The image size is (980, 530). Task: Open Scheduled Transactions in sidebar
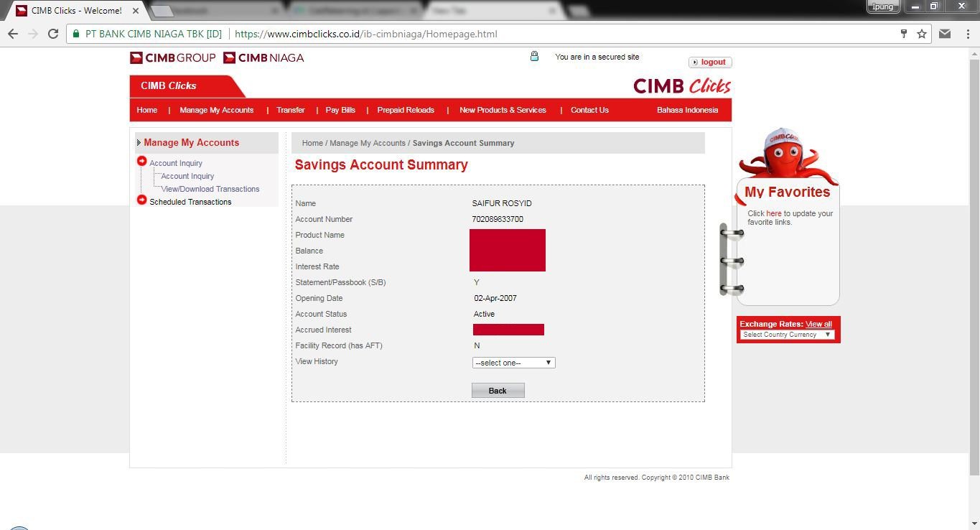coord(190,202)
